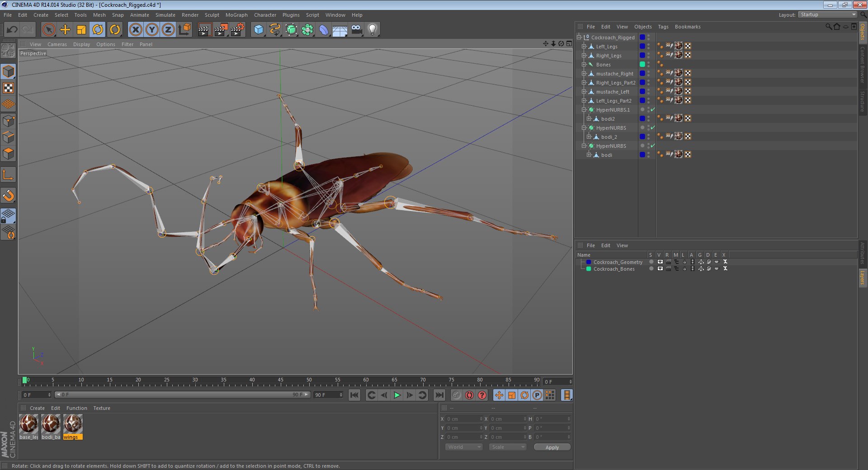Image resolution: width=868 pixels, height=470 pixels.
Task: Open the Array modeling objects icon
Action: [308, 30]
